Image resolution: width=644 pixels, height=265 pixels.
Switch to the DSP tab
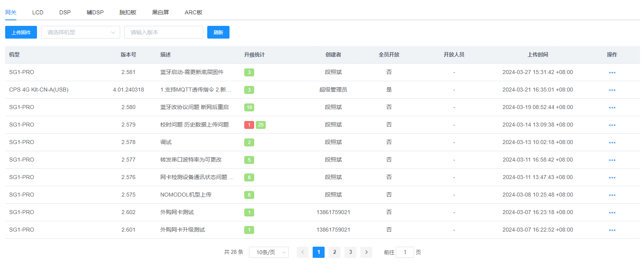pyautogui.click(x=65, y=12)
